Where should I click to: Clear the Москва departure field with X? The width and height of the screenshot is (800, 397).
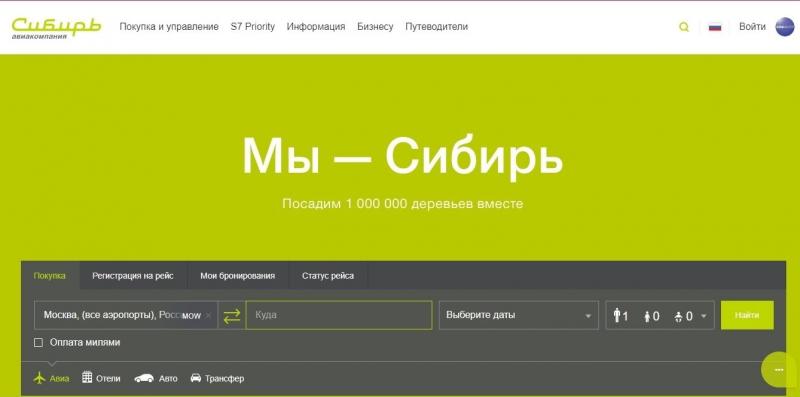click(x=208, y=315)
